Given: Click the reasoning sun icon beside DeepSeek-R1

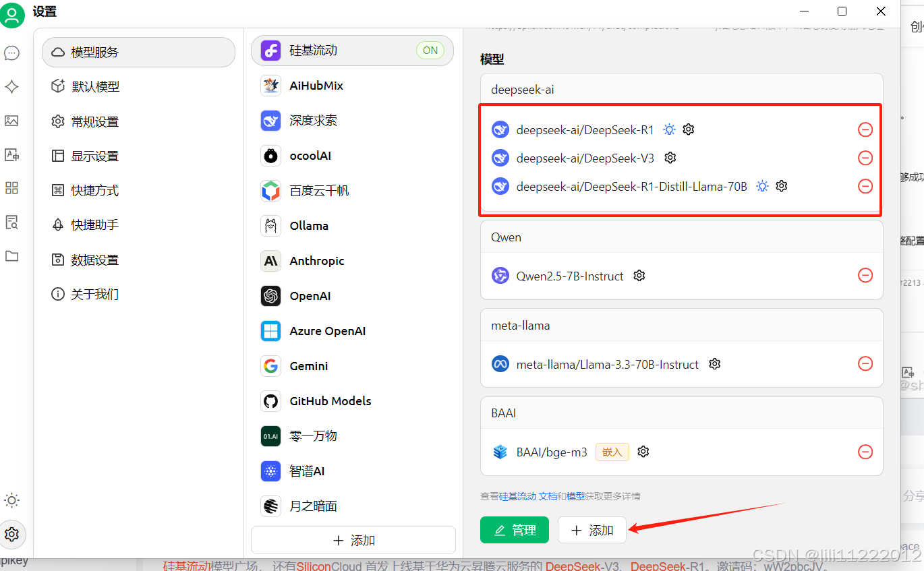Looking at the screenshot, I should pos(669,129).
